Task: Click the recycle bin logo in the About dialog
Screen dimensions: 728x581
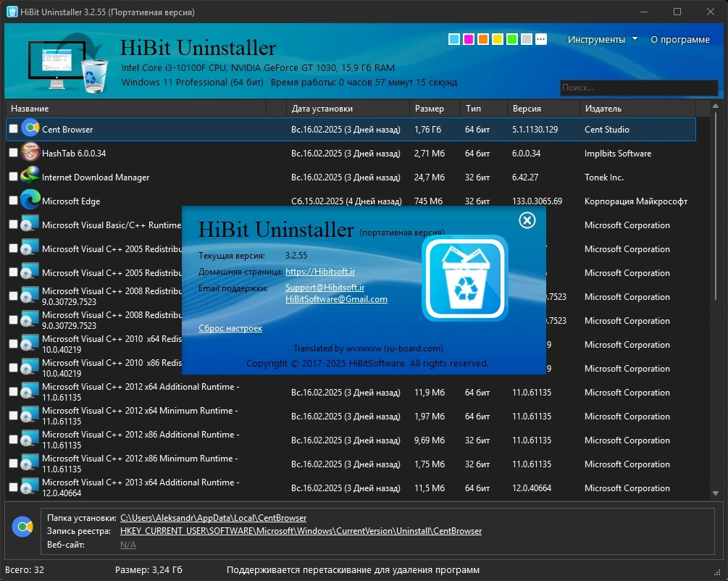Action: click(x=465, y=278)
